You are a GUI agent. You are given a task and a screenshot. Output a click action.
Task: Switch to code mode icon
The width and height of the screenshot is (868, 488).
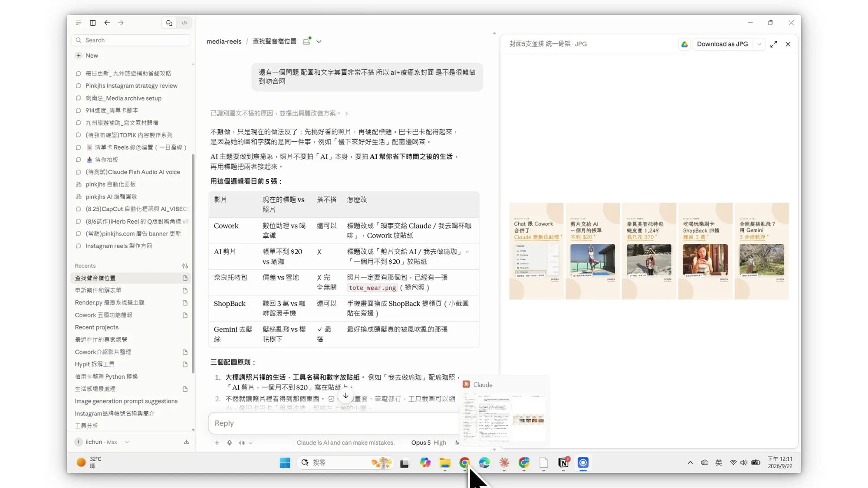pos(184,23)
